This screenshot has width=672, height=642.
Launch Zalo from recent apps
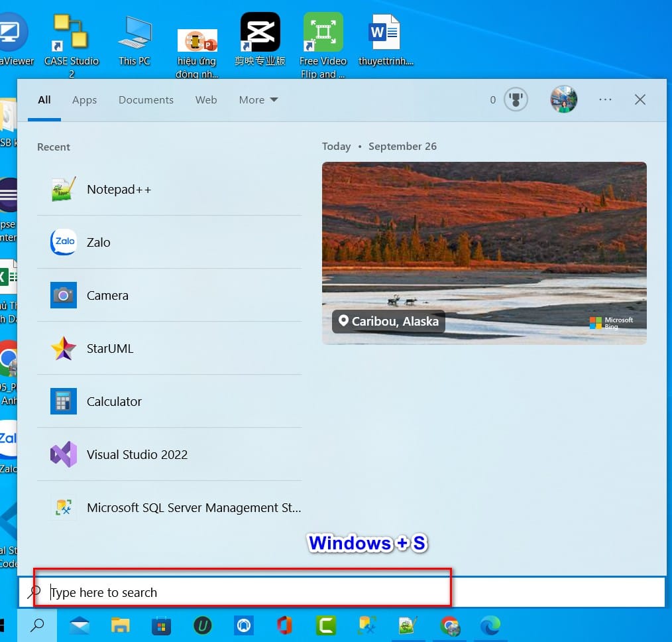click(169, 242)
